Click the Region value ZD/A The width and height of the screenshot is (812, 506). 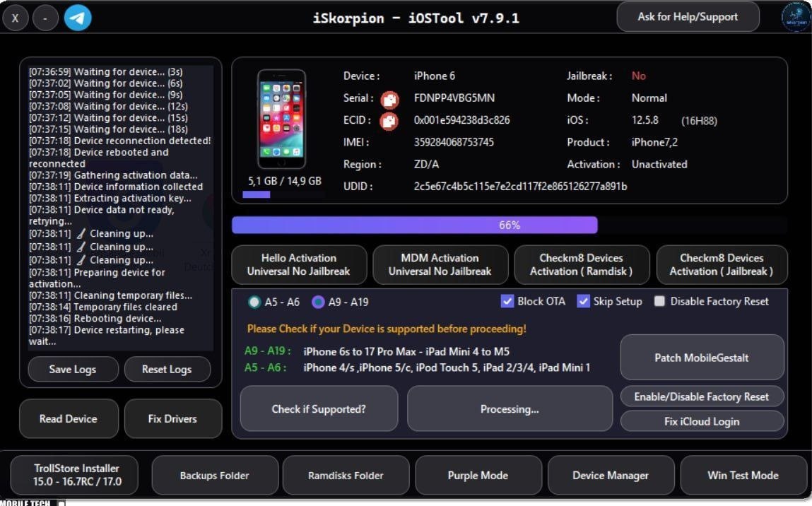tap(426, 164)
